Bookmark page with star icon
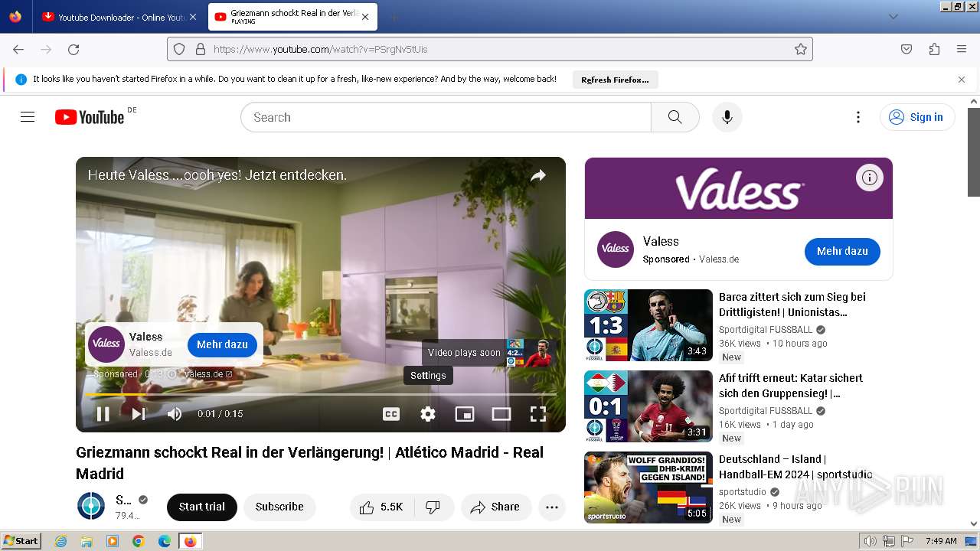 [801, 49]
